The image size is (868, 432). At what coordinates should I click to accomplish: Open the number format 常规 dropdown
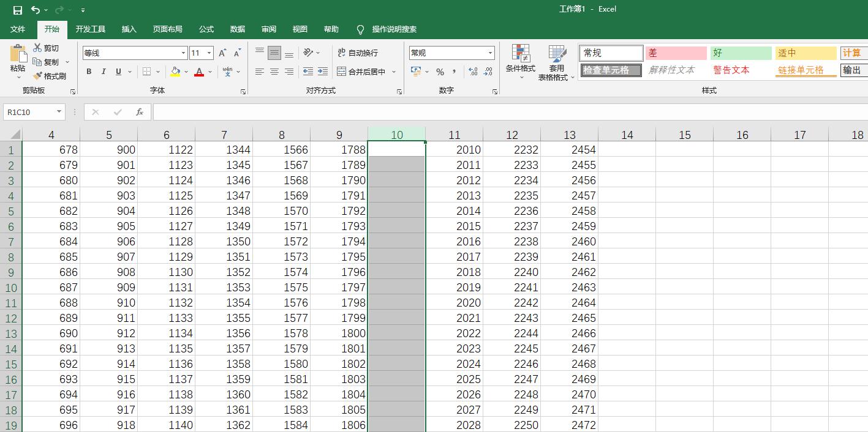490,53
